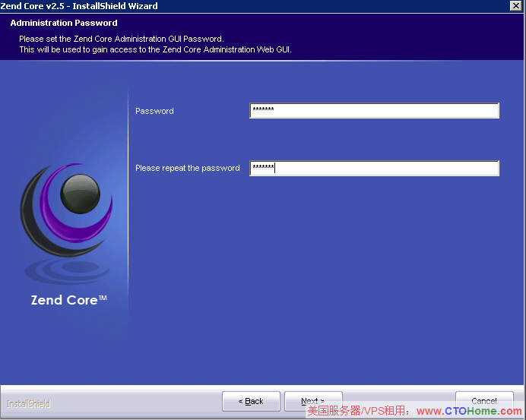Image resolution: width=526 pixels, height=420 pixels.
Task: Cancel the Zend Core installation
Action: pos(484,400)
